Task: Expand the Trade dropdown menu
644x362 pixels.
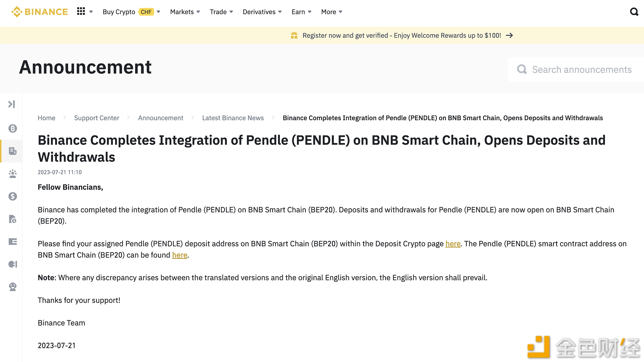Action: coord(221,12)
